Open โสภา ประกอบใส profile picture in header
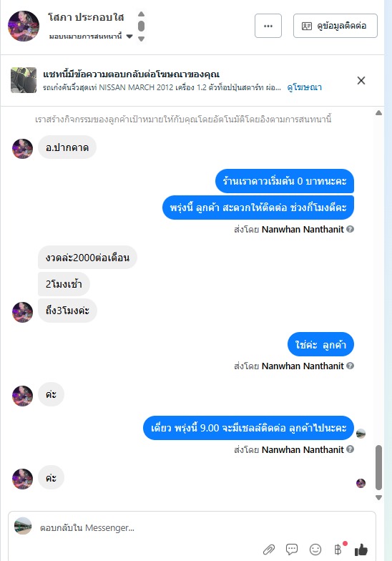Screen dimensions: 392x561 point(24,26)
